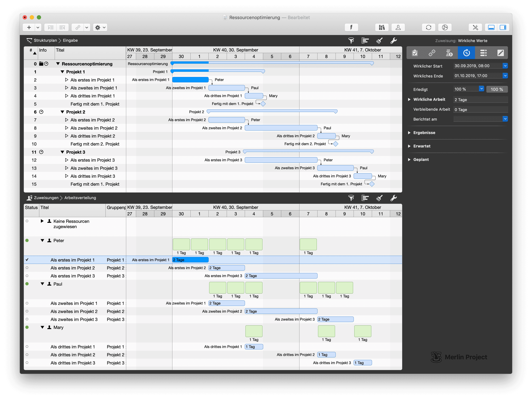Open the dependencies link tab in the inspector

[432, 53]
